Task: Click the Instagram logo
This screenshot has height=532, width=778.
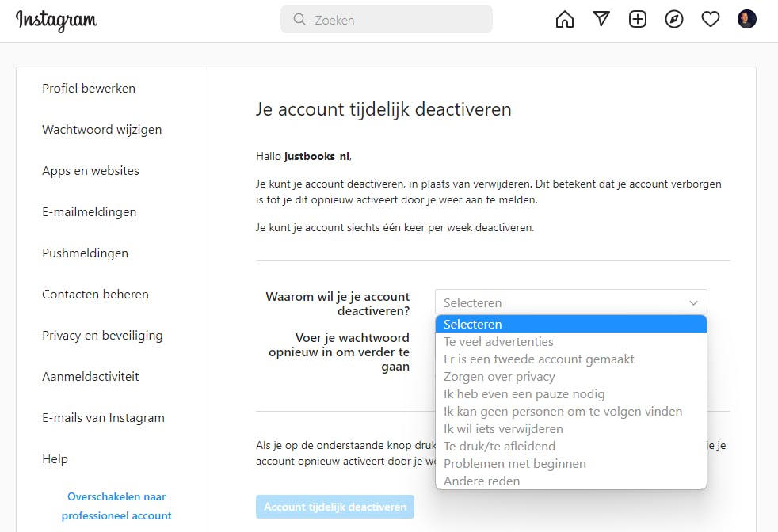Action: (56, 21)
